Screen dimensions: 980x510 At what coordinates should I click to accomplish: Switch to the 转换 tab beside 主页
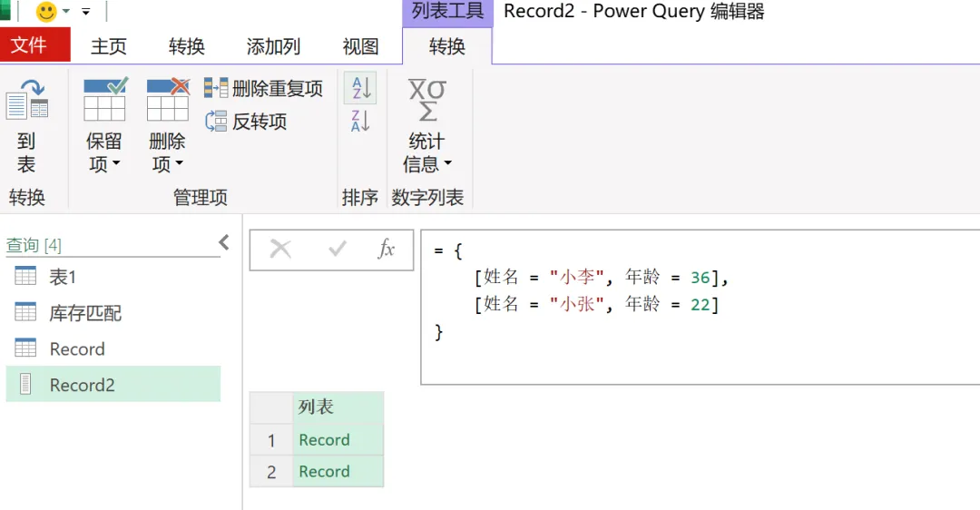tap(187, 46)
